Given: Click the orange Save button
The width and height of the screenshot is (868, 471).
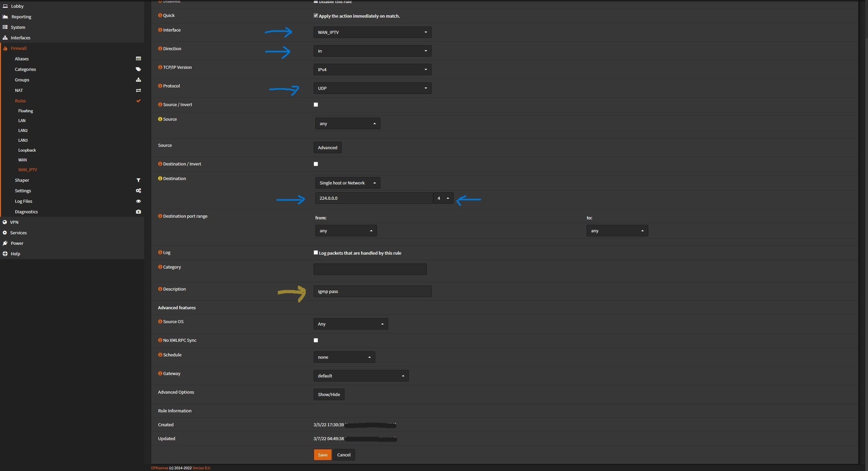Looking at the screenshot, I should pyautogui.click(x=322, y=455).
